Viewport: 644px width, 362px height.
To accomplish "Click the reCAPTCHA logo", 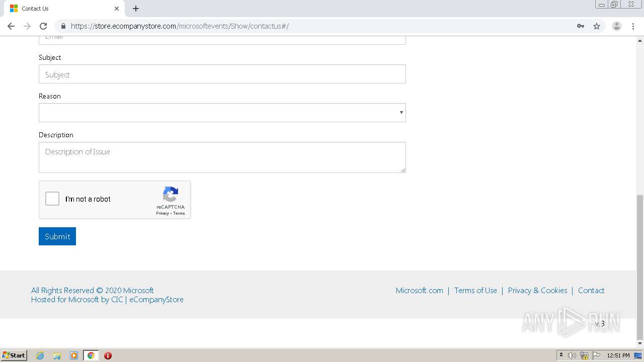I will (171, 195).
